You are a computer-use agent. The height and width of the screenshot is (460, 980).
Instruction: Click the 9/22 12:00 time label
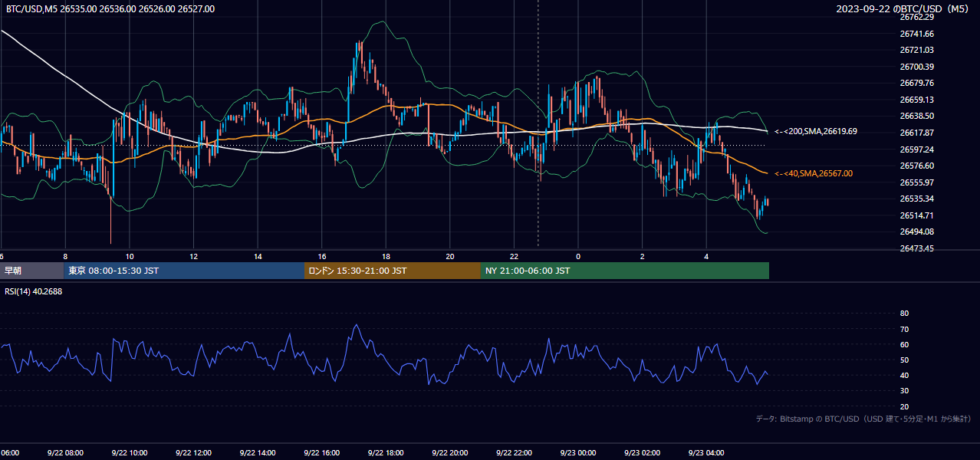tap(193, 453)
